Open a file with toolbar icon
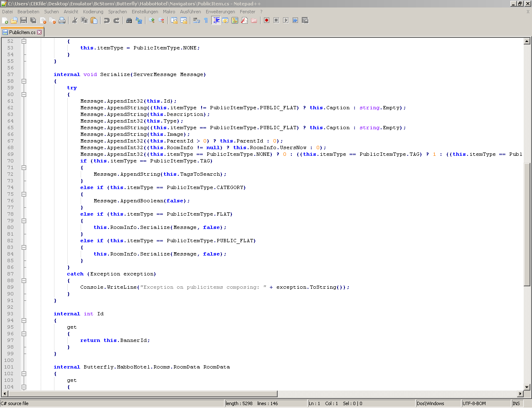Image resolution: width=532 pixels, height=408 pixels. [x=14, y=20]
